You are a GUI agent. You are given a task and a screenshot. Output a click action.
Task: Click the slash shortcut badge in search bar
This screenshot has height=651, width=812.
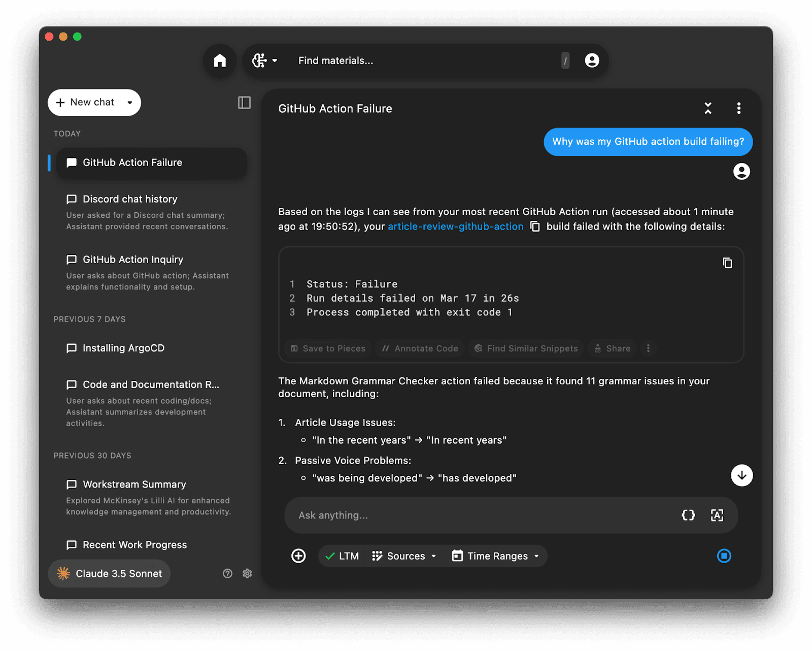tap(565, 60)
